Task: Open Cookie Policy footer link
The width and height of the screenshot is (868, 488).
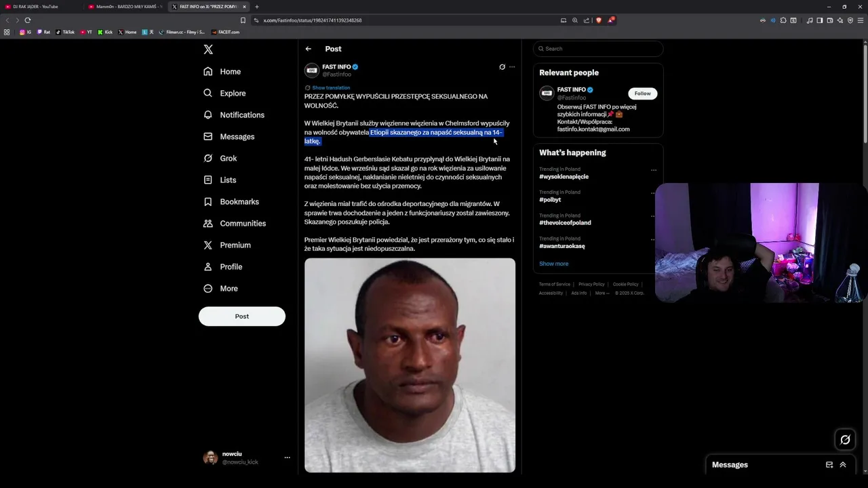Action: point(626,284)
